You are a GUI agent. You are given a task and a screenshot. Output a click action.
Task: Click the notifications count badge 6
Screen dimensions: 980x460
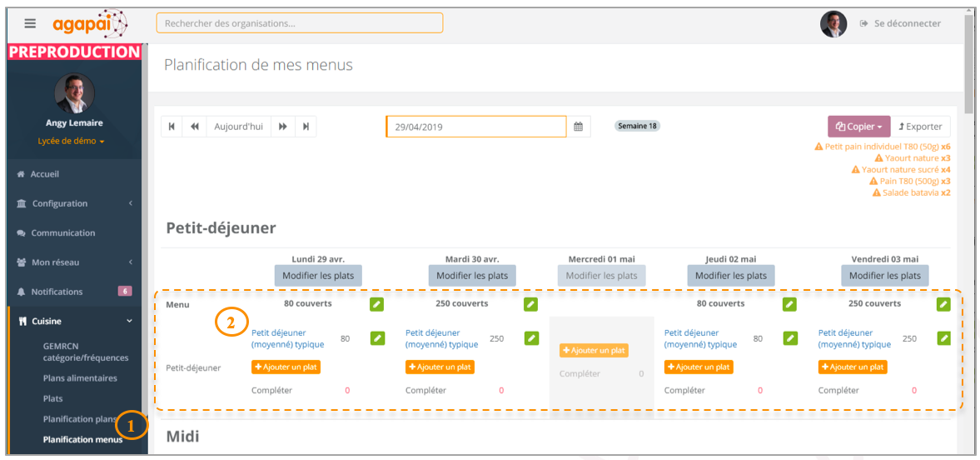click(125, 291)
